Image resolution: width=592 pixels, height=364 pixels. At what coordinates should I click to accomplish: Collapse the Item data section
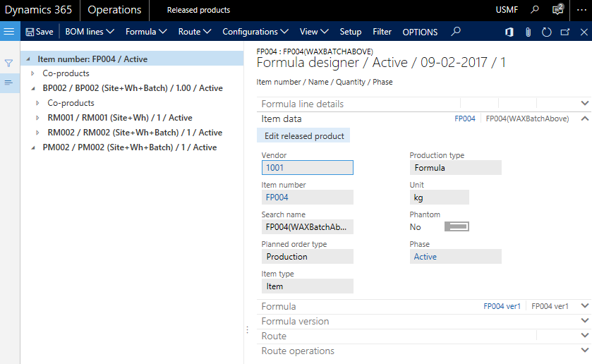coord(584,119)
